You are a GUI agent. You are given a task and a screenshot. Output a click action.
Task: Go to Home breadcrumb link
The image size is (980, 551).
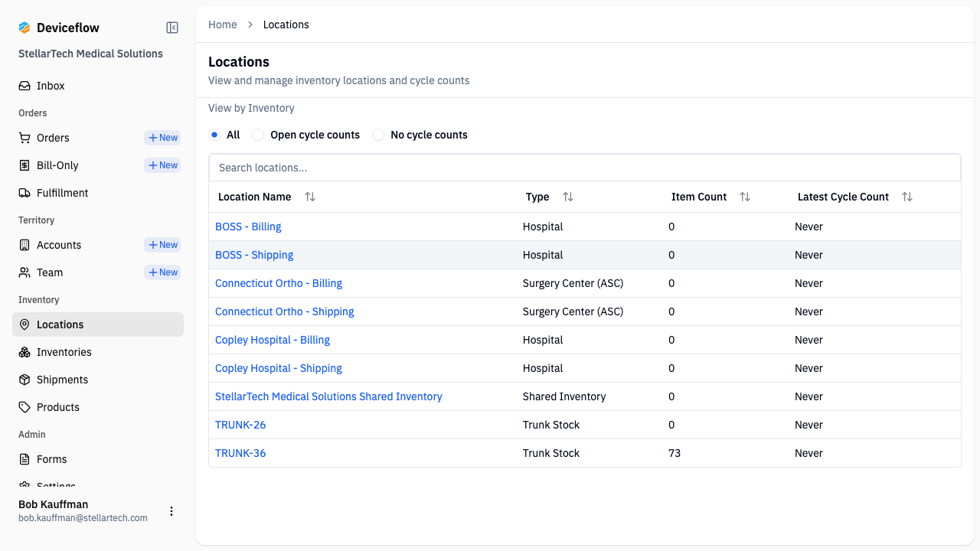[x=223, y=24]
